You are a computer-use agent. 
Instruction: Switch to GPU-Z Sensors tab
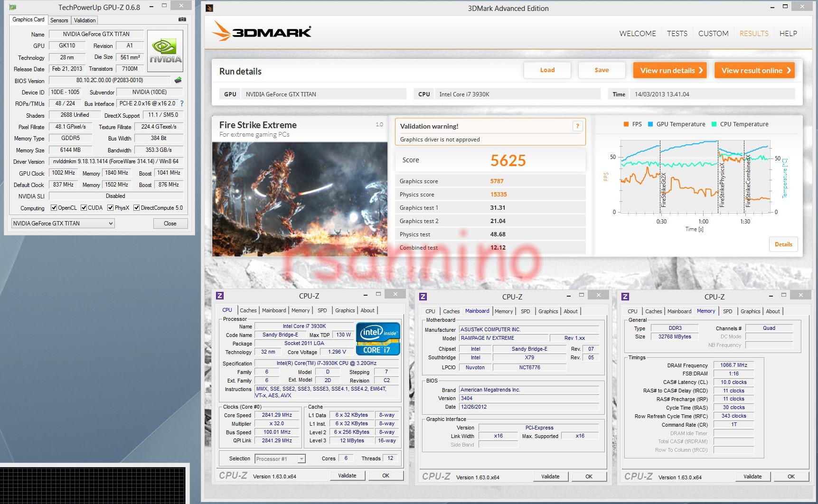[59, 20]
